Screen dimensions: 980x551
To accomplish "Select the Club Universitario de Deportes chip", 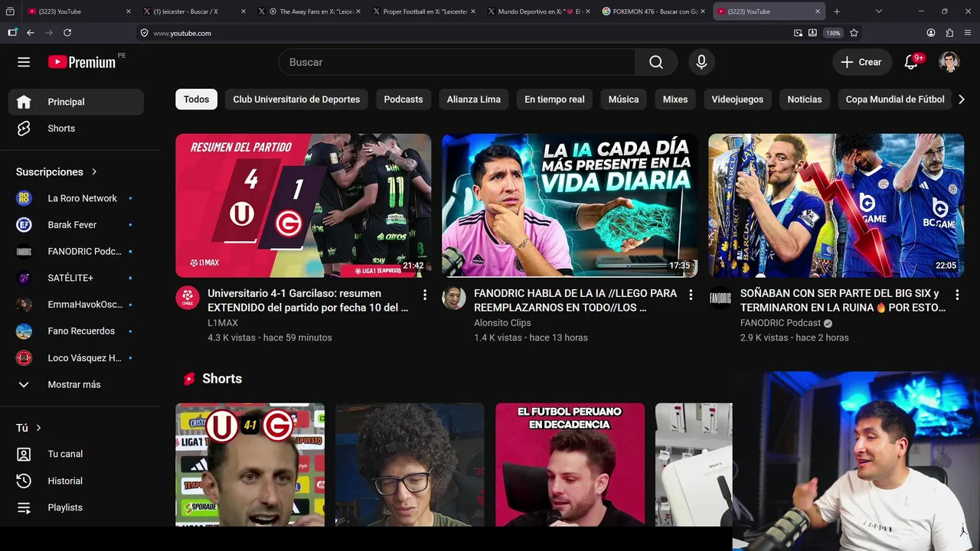I will (x=296, y=99).
